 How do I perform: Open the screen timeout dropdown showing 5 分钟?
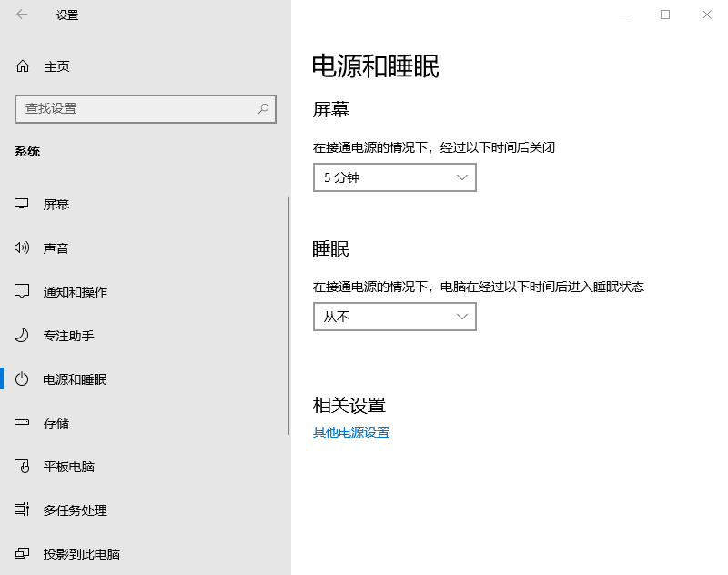(394, 177)
